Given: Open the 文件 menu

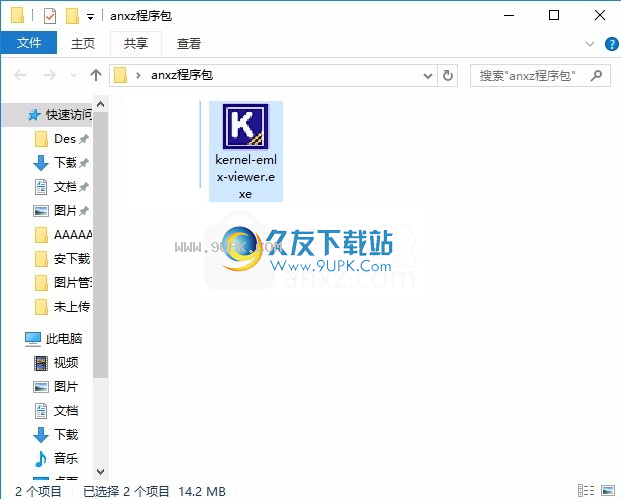Looking at the screenshot, I should [x=29, y=43].
